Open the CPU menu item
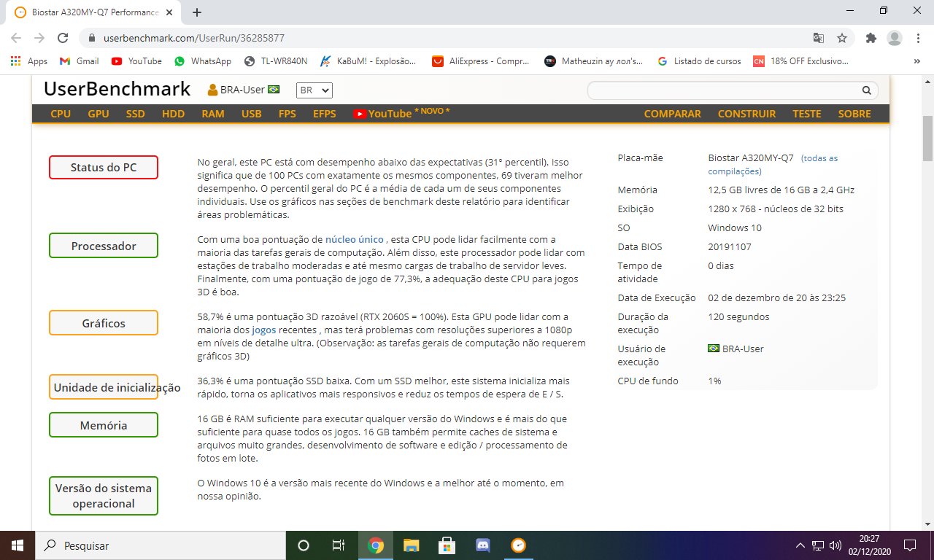This screenshot has height=560, width=934. click(x=61, y=114)
